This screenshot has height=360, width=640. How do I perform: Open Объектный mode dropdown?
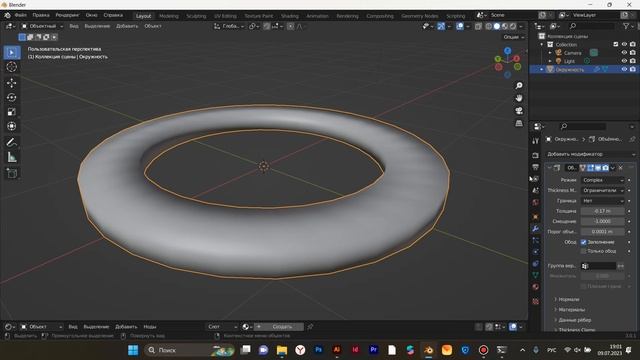click(42, 26)
